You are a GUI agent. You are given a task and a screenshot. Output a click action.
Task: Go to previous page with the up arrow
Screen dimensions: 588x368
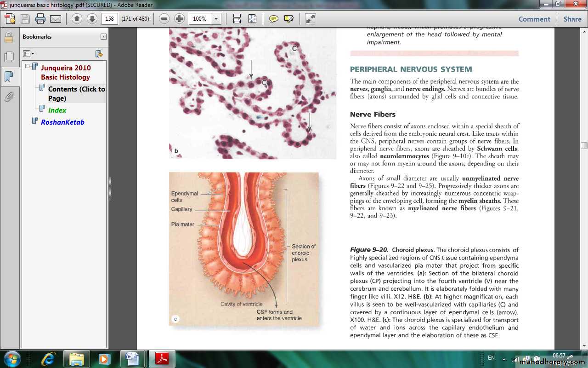click(77, 19)
